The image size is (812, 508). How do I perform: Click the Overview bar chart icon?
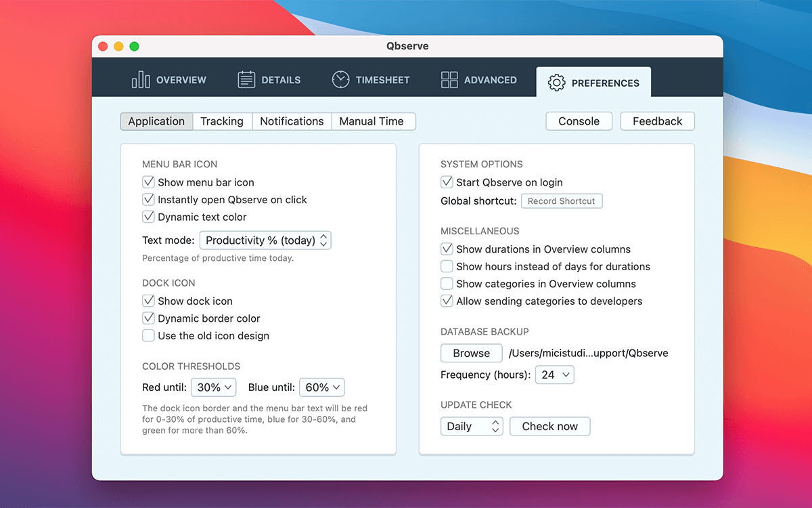pyautogui.click(x=141, y=80)
